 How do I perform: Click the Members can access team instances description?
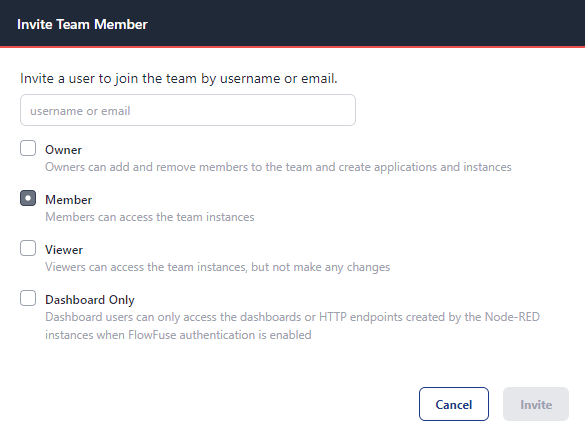(150, 217)
